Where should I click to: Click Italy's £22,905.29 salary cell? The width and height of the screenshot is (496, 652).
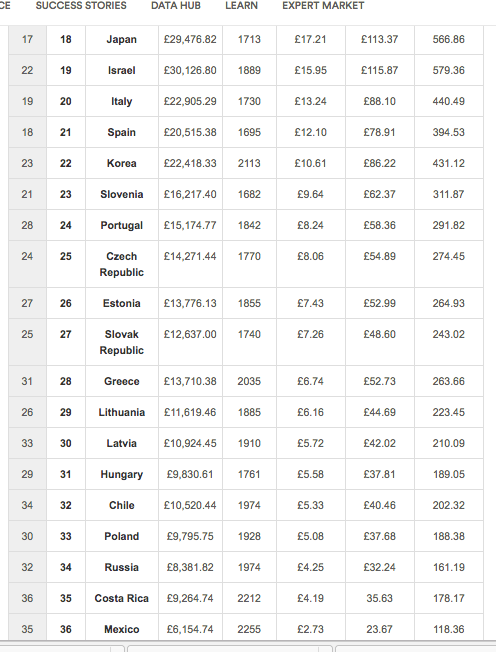[190, 101]
